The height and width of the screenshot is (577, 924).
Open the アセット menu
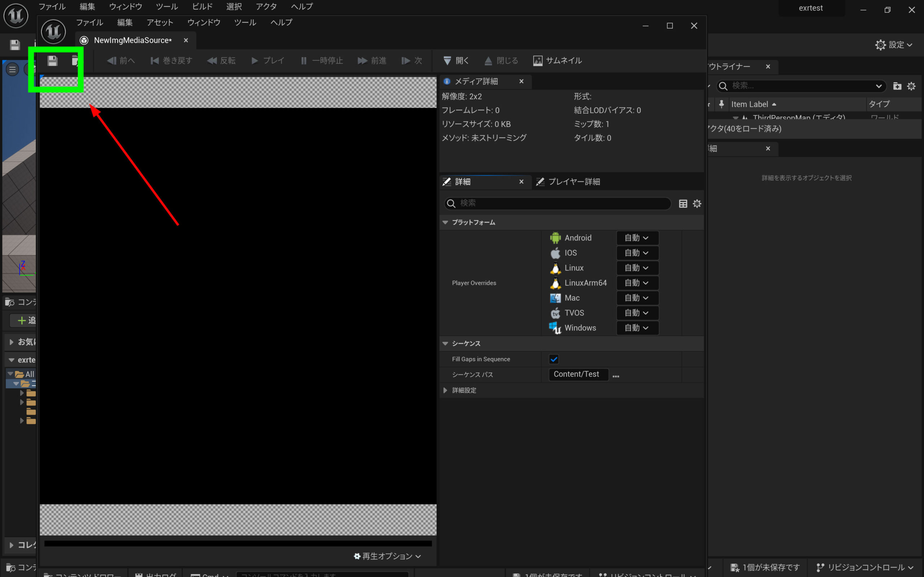pos(160,22)
